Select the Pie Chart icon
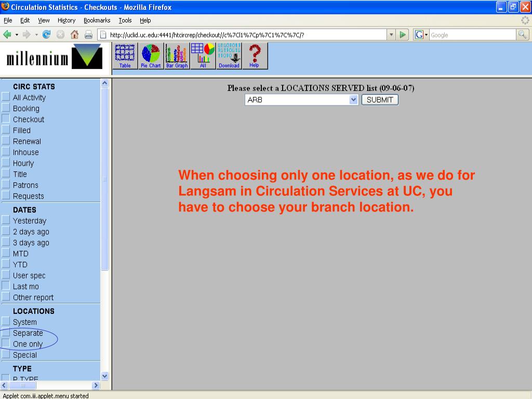Screen dimensions: 532x399 coord(151,56)
